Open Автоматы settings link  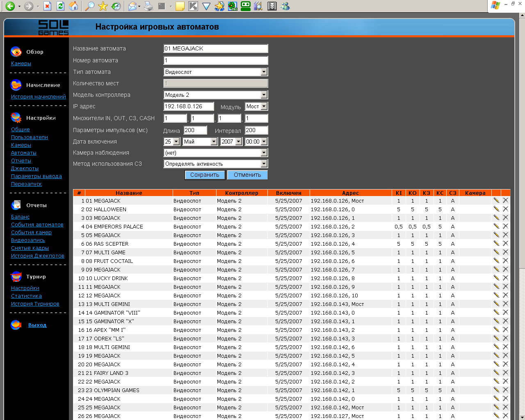[x=24, y=153]
